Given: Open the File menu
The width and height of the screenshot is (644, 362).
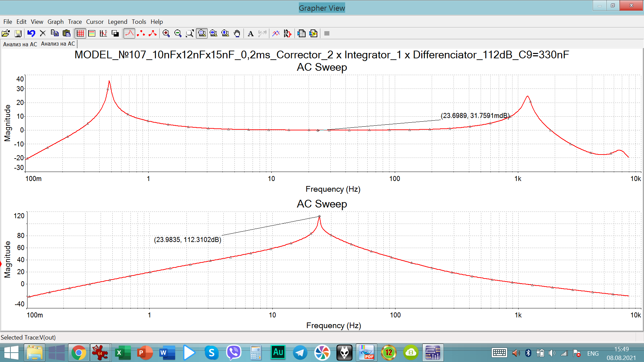Looking at the screenshot, I should 8,21.
